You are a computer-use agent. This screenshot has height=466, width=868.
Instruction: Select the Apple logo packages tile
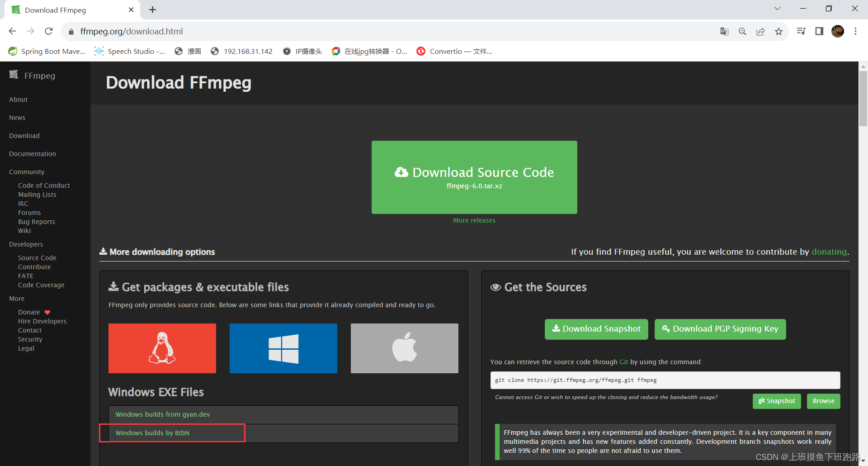pos(405,348)
